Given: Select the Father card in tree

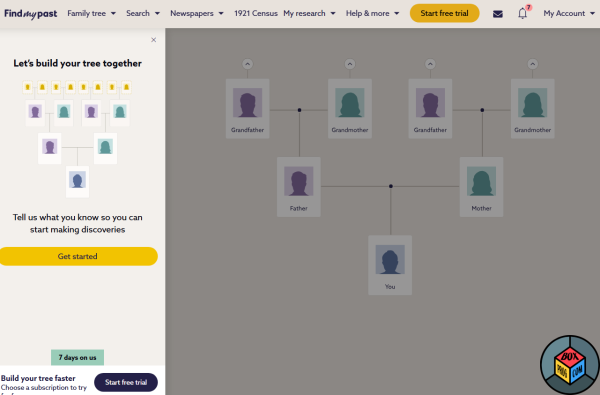Looking at the screenshot, I should pos(298,187).
